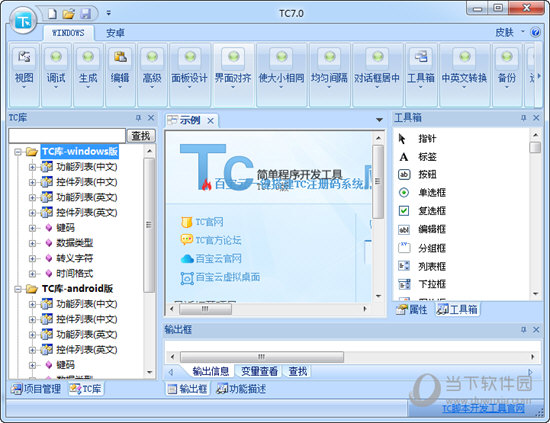The width and height of the screenshot is (550, 423).
Task: Open the 使大小相同 ribbon button
Action: coord(281,75)
